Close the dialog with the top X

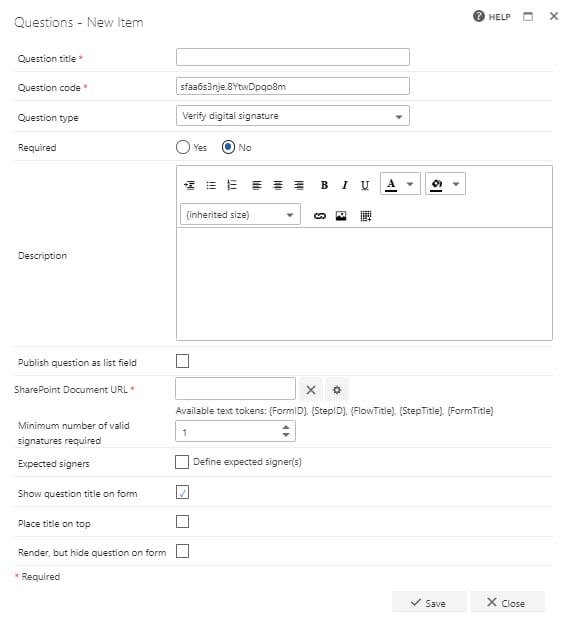click(x=554, y=16)
